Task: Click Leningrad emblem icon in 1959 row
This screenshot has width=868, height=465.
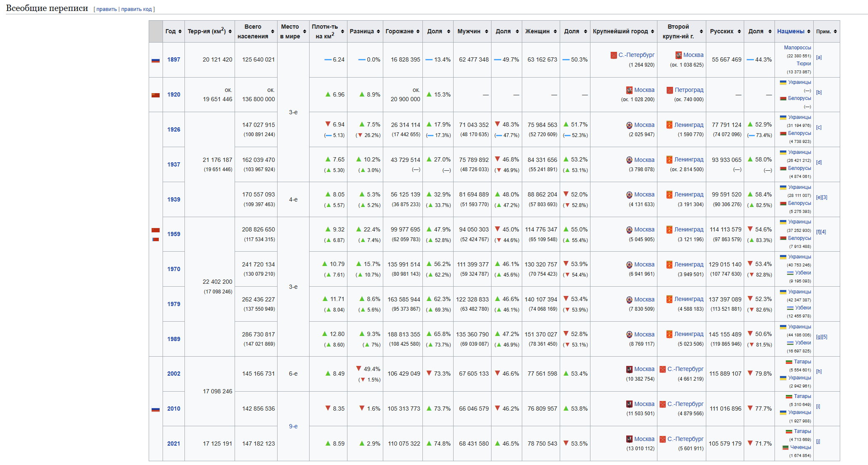Action: click(669, 230)
